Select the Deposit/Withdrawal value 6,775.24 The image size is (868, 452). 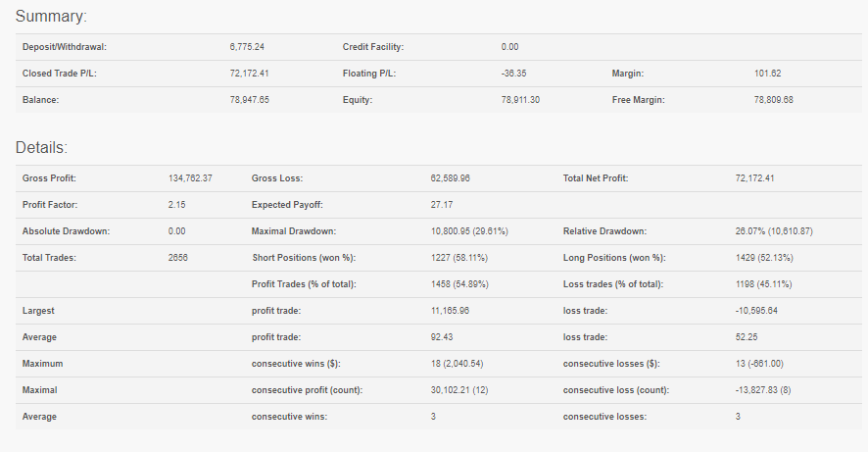click(x=247, y=47)
